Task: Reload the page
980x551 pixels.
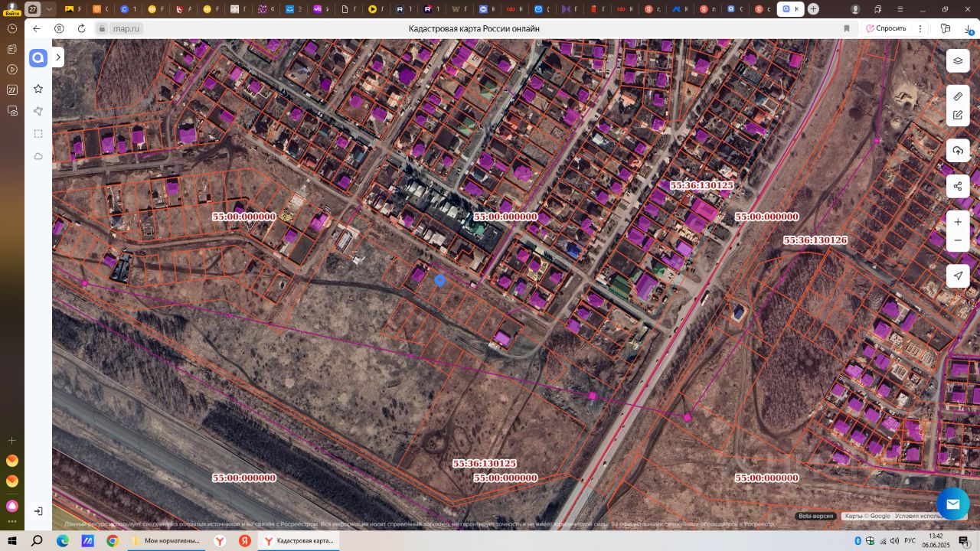Action: 81,28
